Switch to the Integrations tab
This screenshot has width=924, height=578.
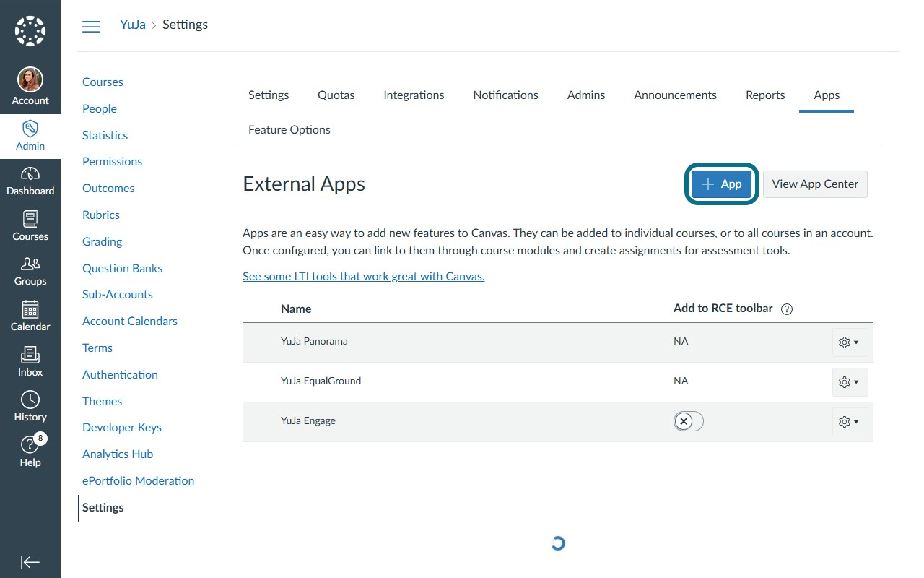414,95
